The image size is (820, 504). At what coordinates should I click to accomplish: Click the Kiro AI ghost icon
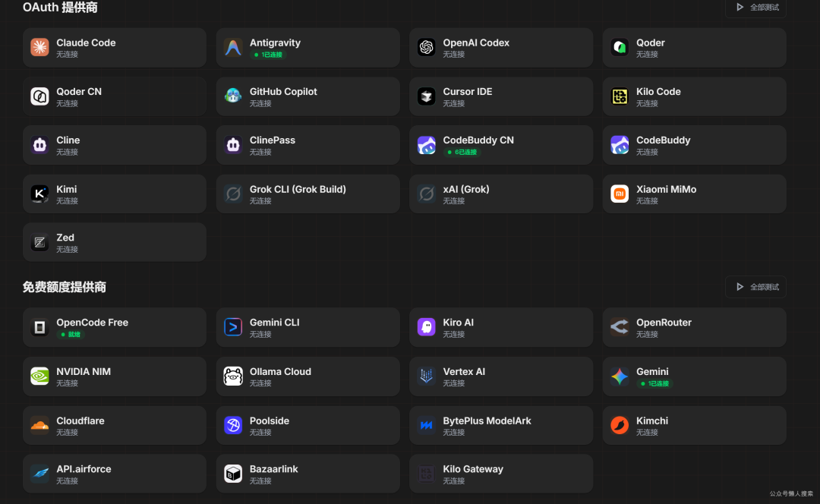point(426,327)
